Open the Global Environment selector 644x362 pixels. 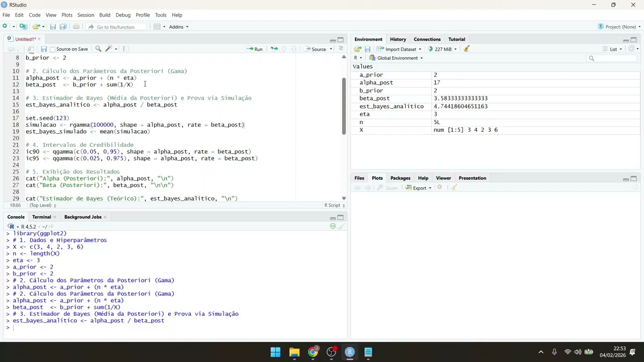[396, 58]
